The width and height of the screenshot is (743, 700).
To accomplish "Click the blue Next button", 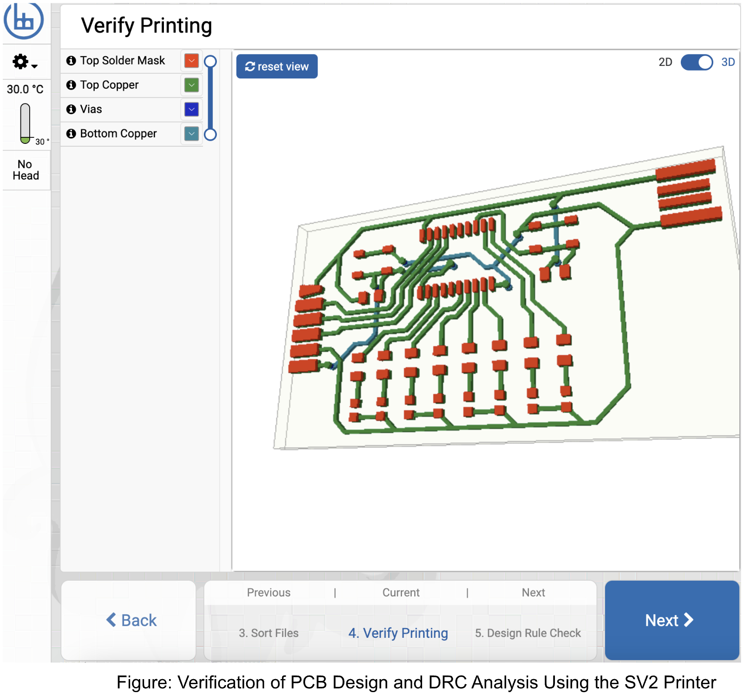I will pyautogui.click(x=671, y=620).
